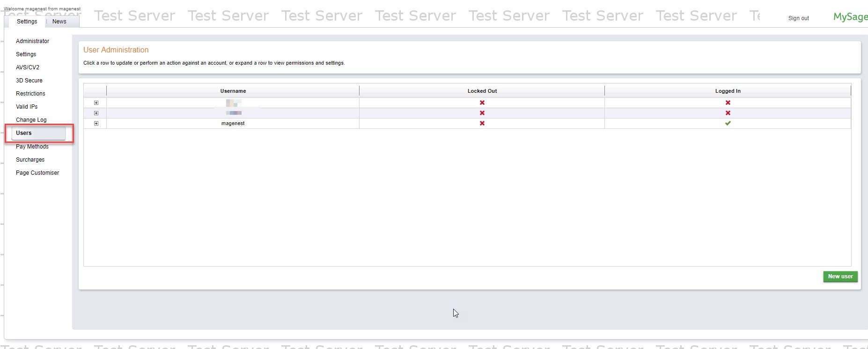Screen dimensions: 868x349
Task: Go to 3D Secure settings
Action: coord(29,81)
